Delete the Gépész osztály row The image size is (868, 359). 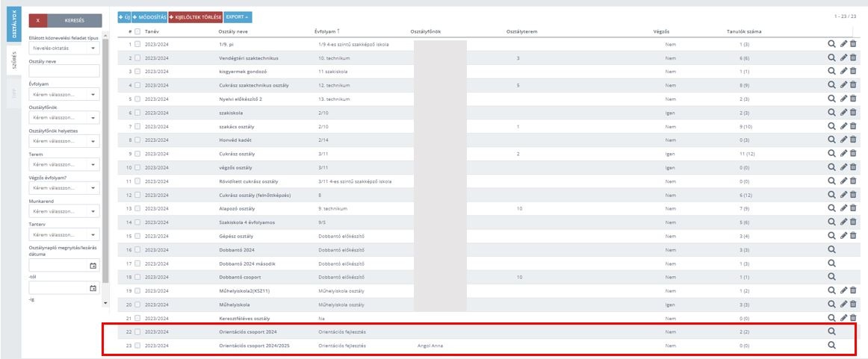point(853,236)
